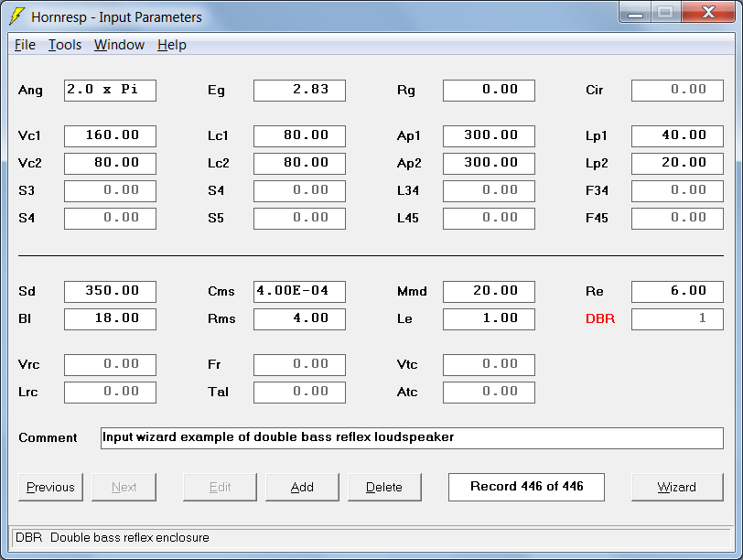Select the S3 input field

[x=110, y=191]
